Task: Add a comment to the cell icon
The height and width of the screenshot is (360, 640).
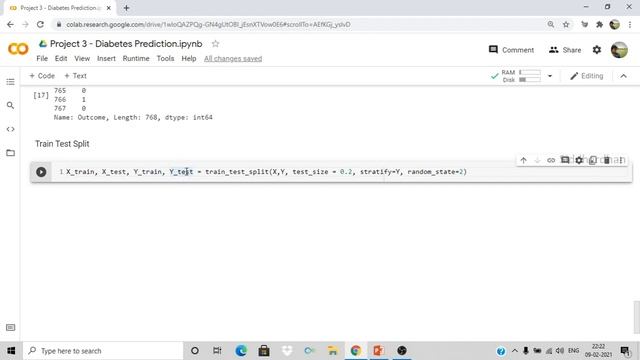Action: point(565,160)
